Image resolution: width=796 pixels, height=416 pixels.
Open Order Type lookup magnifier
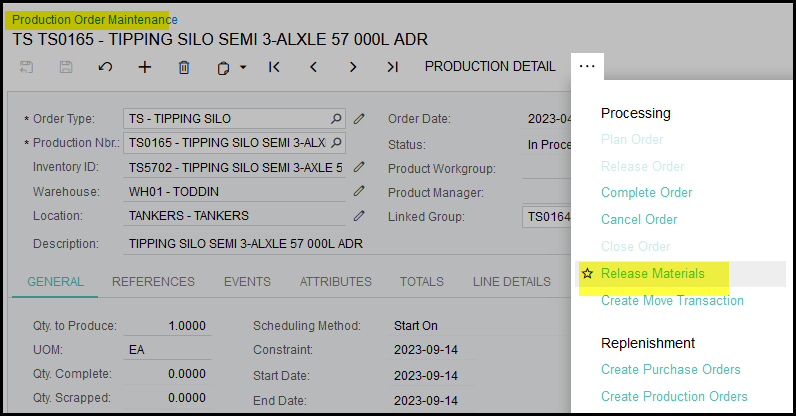tap(337, 119)
